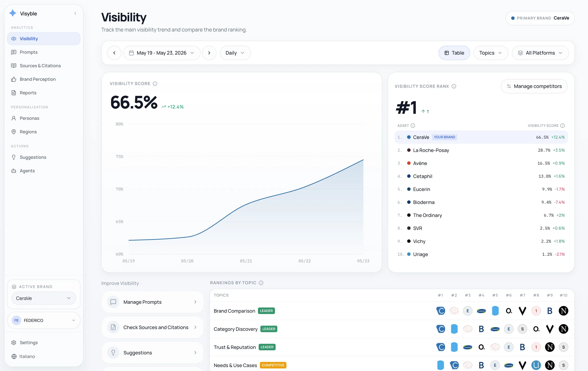
Task: Click info icon next to Rankings by Topic
Action: [261, 283]
